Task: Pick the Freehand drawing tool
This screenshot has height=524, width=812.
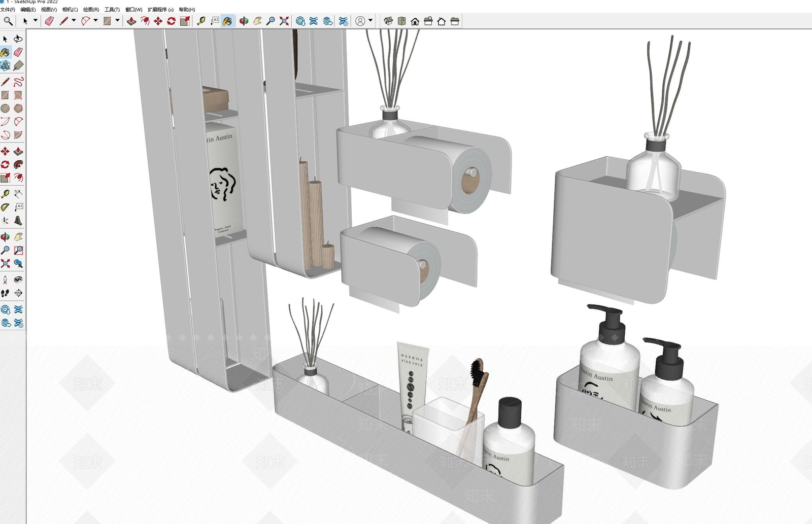Action: (18, 82)
